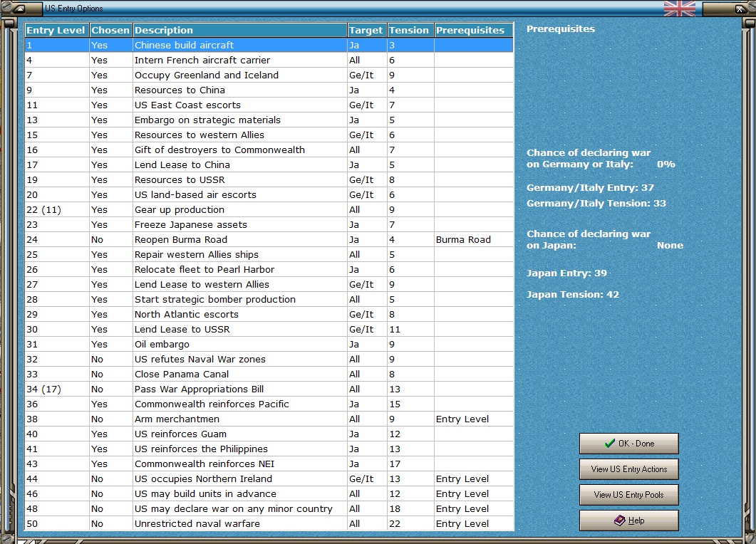Select 'Embargo on strategic materials' option
The width and height of the screenshot is (756, 544).
click(x=269, y=120)
